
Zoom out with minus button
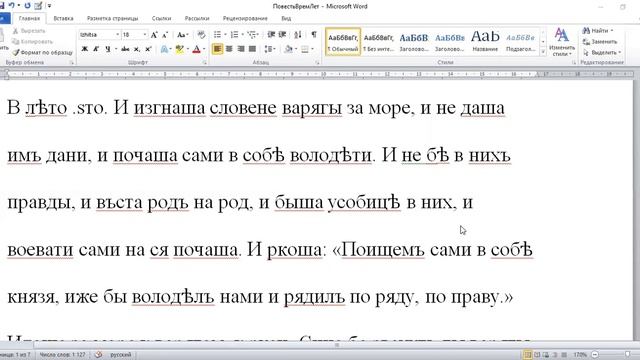[595, 355]
